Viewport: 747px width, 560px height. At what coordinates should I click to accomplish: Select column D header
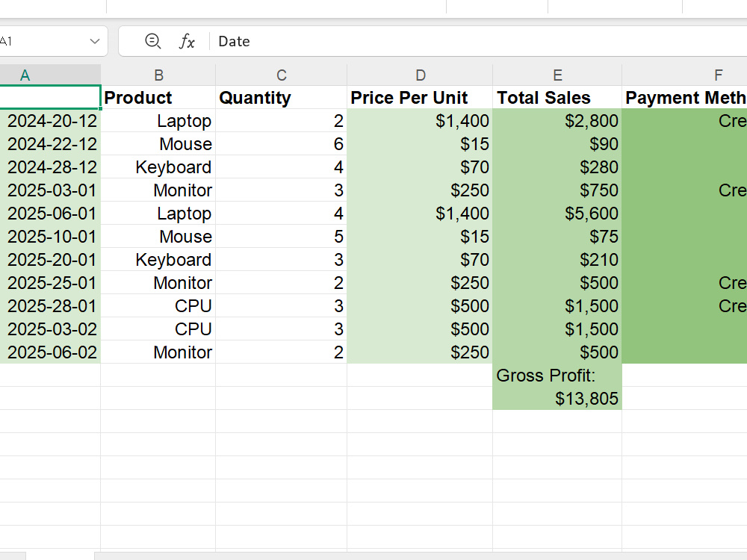point(420,75)
